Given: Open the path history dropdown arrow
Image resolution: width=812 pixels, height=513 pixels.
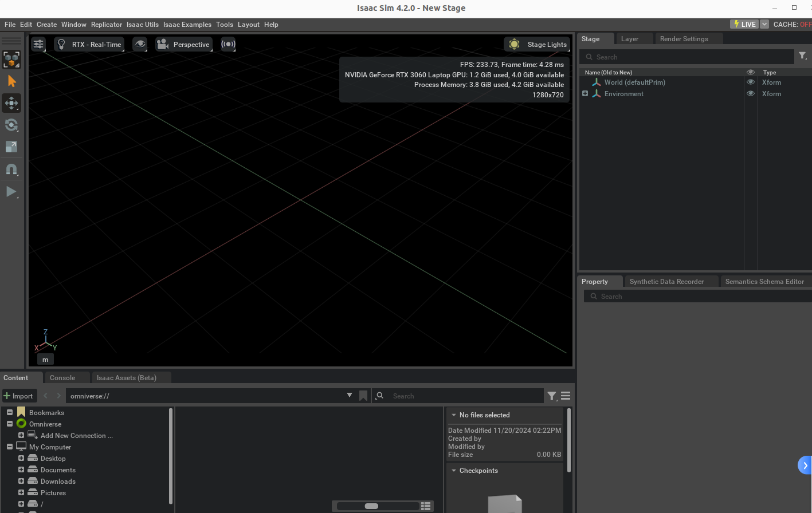Looking at the screenshot, I should point(350,395).
